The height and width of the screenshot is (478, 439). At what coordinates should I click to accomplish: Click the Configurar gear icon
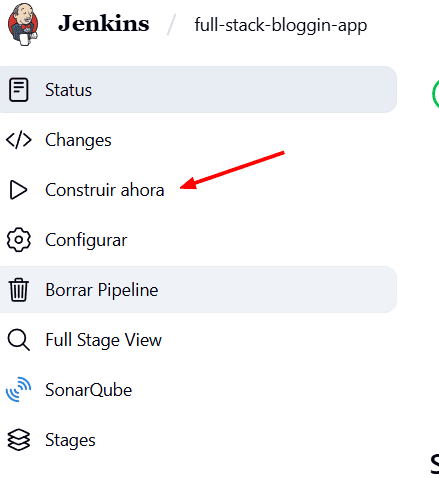19,240
